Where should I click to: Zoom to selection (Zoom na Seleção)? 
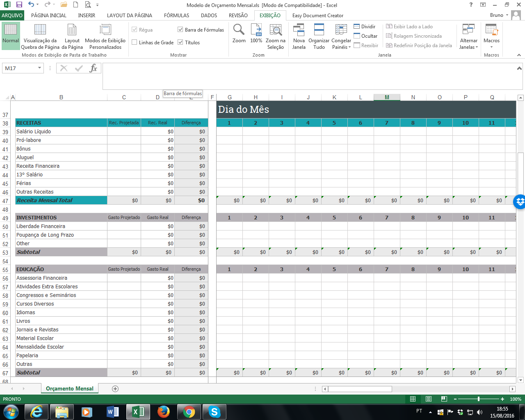pyautogui.click(x=276, y=37)
